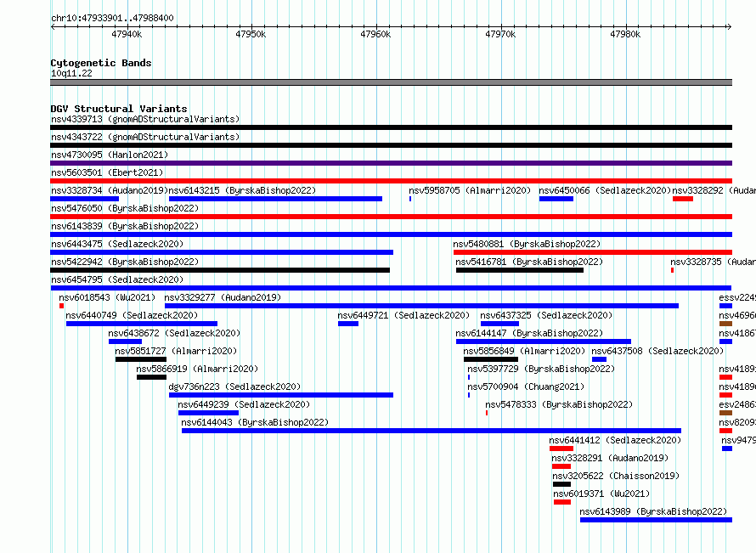This screenshot has height=553, width=756.
Task: Click the blue bar under nsv6438672
Action: (125, 341)
